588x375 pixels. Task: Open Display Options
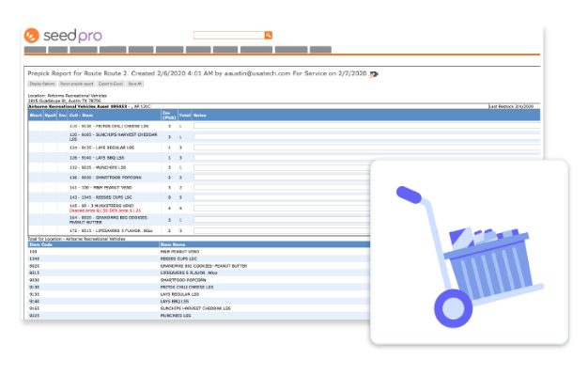(x=42, y=84)
